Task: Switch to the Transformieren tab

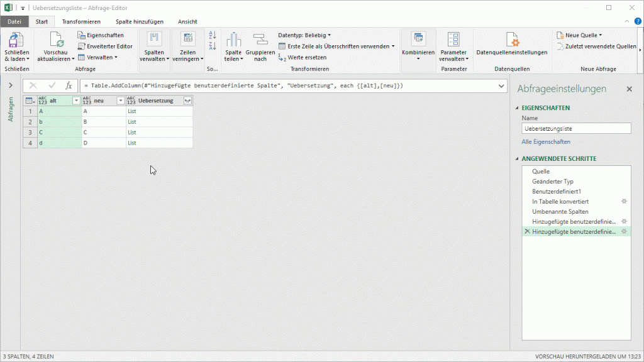Action: (x=80, y=21)
